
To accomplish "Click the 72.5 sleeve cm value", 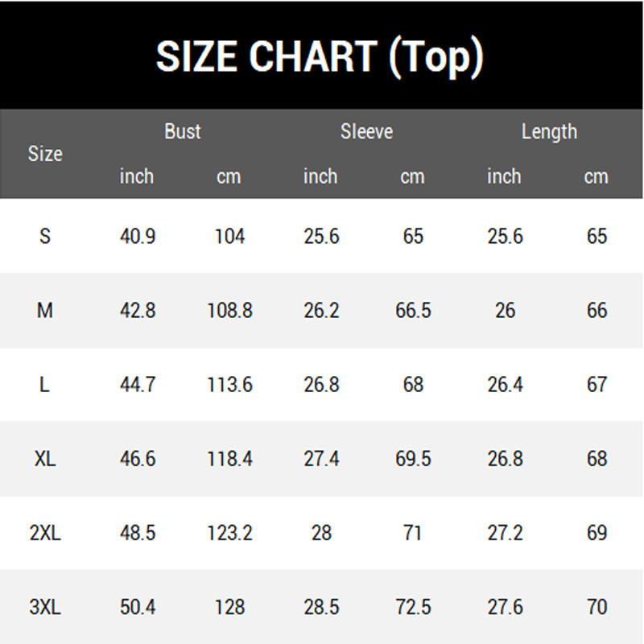I will (413, 607).
